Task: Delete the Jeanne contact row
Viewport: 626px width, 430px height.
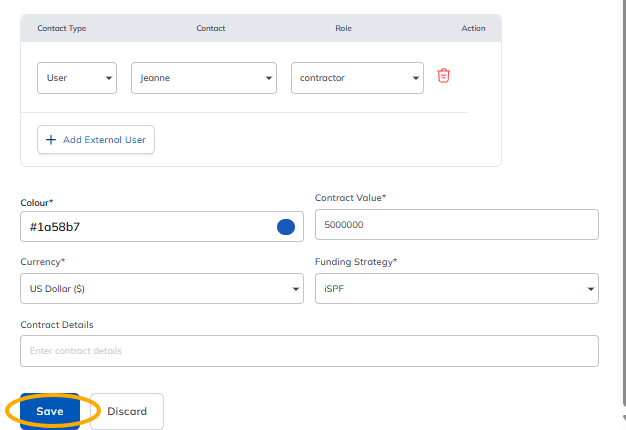Action: click(444, 77)
